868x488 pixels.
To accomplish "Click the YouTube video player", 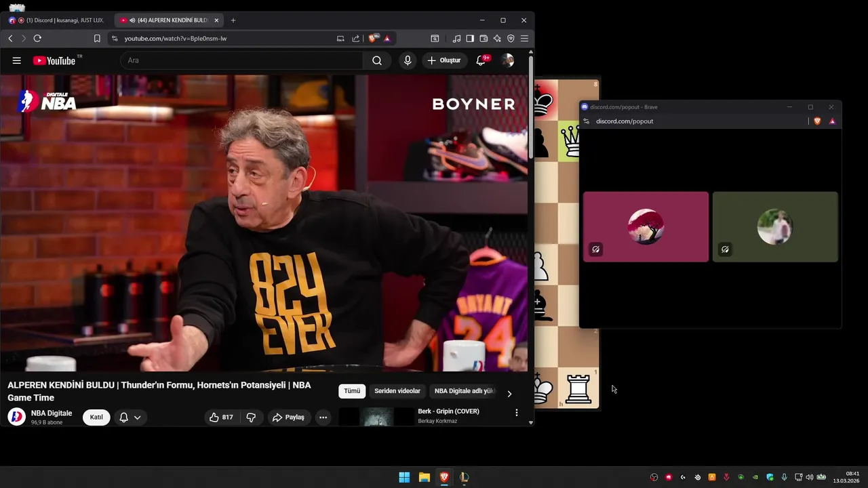I will pos(264,223).
